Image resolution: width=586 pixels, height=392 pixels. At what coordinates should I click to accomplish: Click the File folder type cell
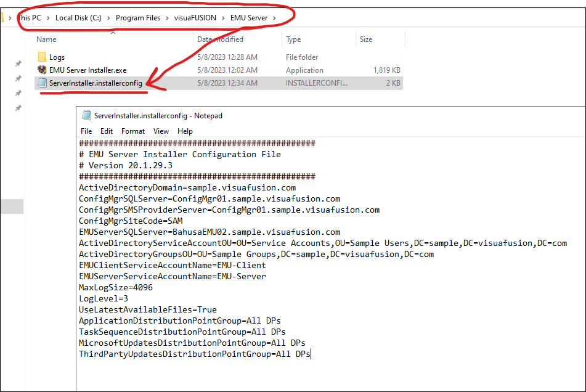pos(302,57)
